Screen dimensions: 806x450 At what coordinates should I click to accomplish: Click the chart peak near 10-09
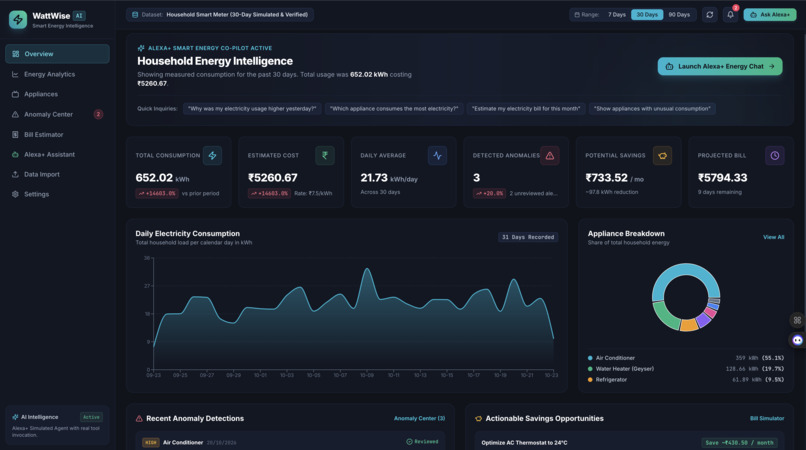pos(367,269)
